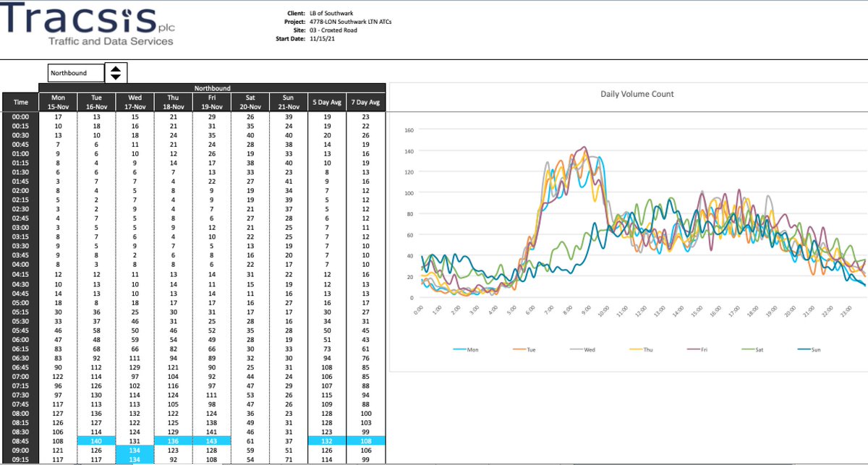Select the 04:15 time row label
Screen dimensions: 868x465
(20, 274)
